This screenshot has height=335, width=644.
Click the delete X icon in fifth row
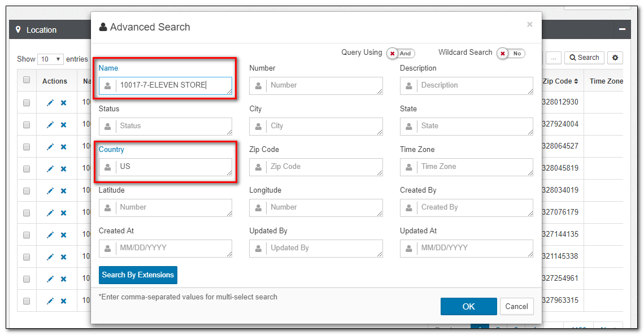(64, 191)
